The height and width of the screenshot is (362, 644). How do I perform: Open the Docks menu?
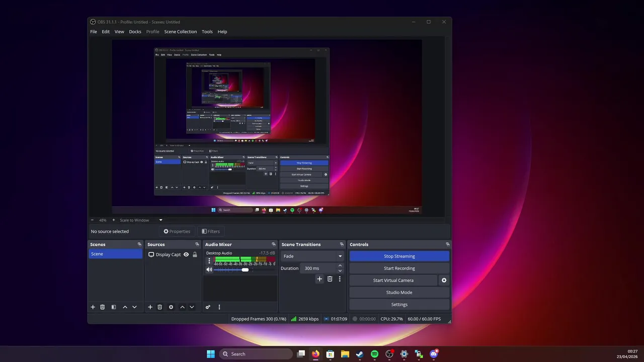135,32
